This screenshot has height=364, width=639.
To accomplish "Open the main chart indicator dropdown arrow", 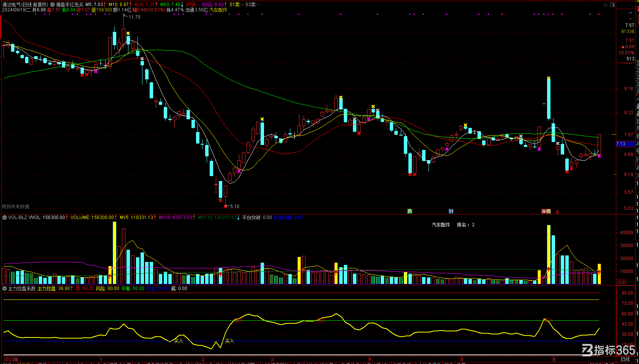I will click(52, 5).
